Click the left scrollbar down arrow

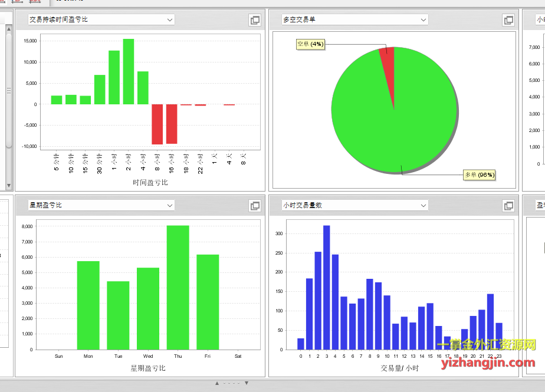pos(9,186)
